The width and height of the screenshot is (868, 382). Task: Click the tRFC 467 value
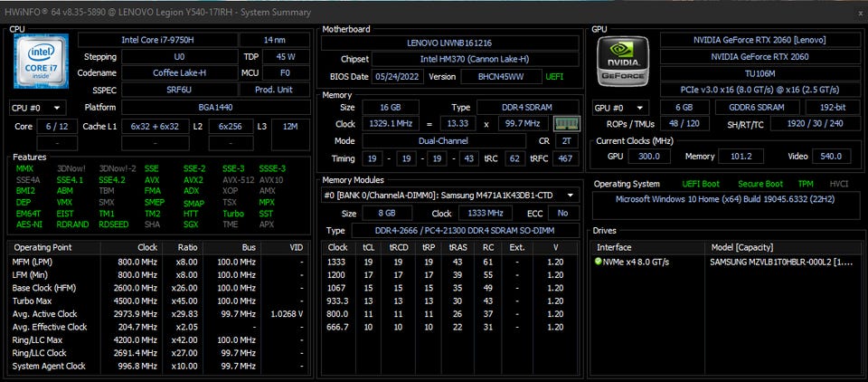tap(566, 158)
